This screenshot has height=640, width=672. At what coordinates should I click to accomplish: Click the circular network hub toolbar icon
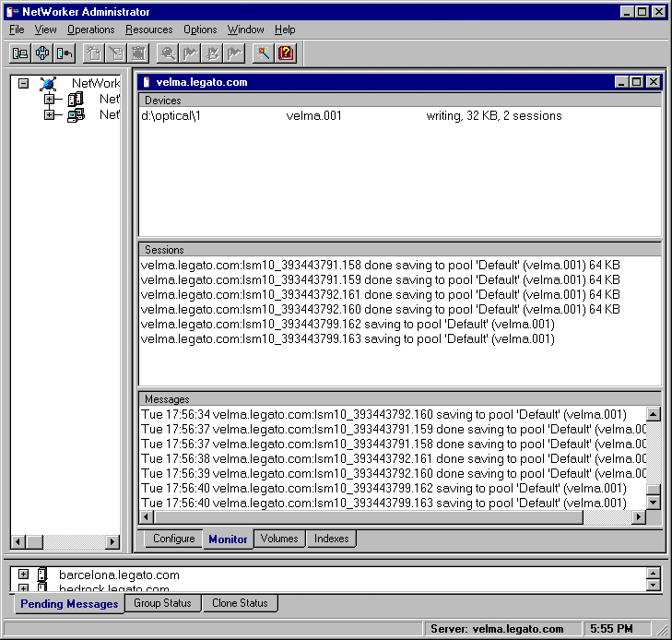42,53
